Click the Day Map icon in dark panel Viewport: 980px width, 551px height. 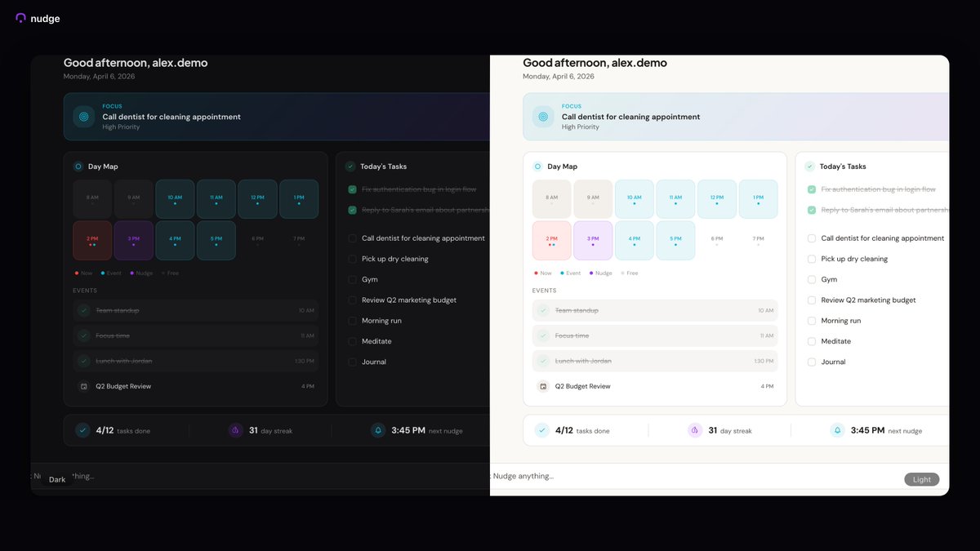[78, 167]
